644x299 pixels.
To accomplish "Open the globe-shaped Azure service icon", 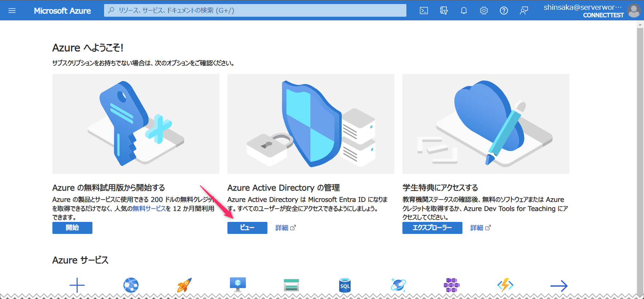I will point(131,285).
